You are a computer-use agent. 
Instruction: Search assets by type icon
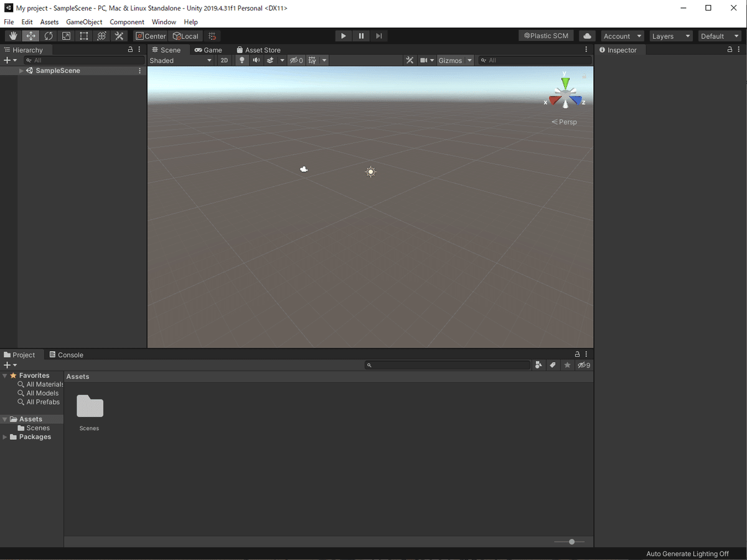[x=538, y=365]
